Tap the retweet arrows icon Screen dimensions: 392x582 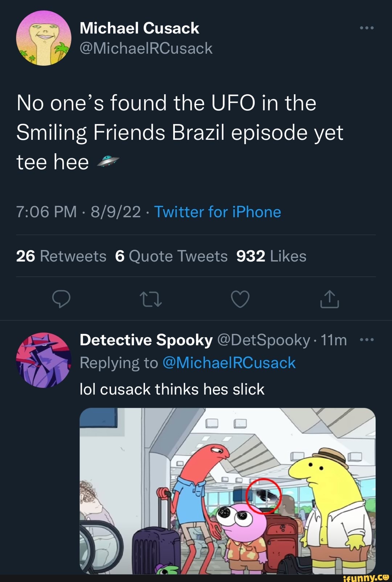click(151, 299)
